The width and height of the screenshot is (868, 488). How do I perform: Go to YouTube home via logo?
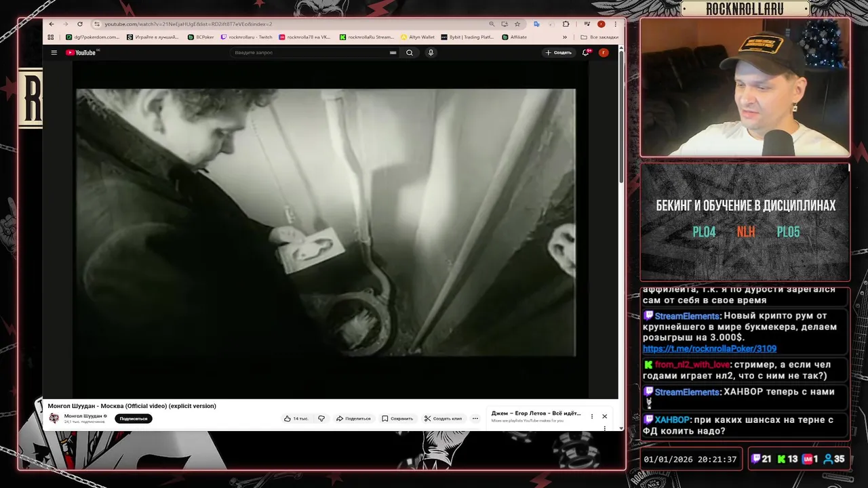pos(81,52)
